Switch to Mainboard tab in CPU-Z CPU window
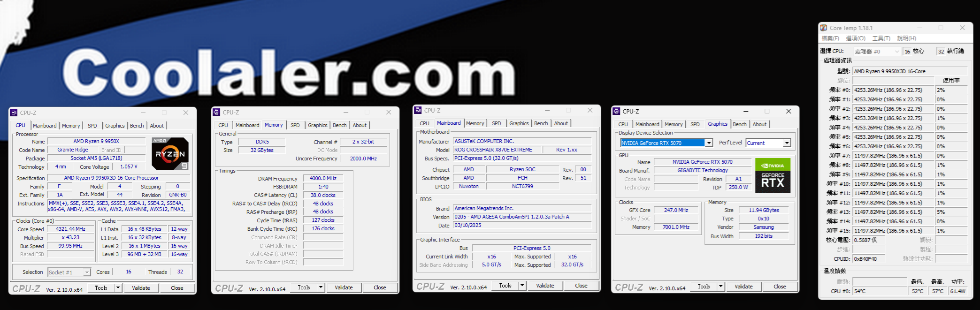This screenshot has width=980, height=310. click(x=45, y=126)
